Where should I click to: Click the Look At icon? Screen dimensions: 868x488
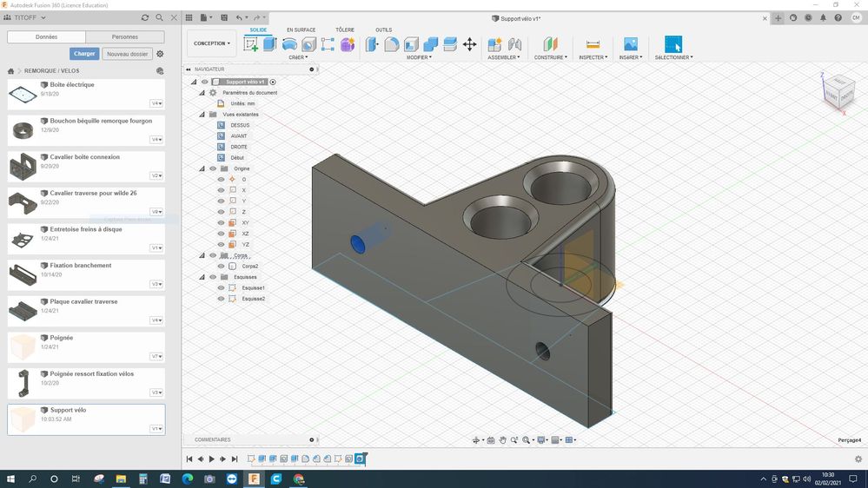point(491,440)
